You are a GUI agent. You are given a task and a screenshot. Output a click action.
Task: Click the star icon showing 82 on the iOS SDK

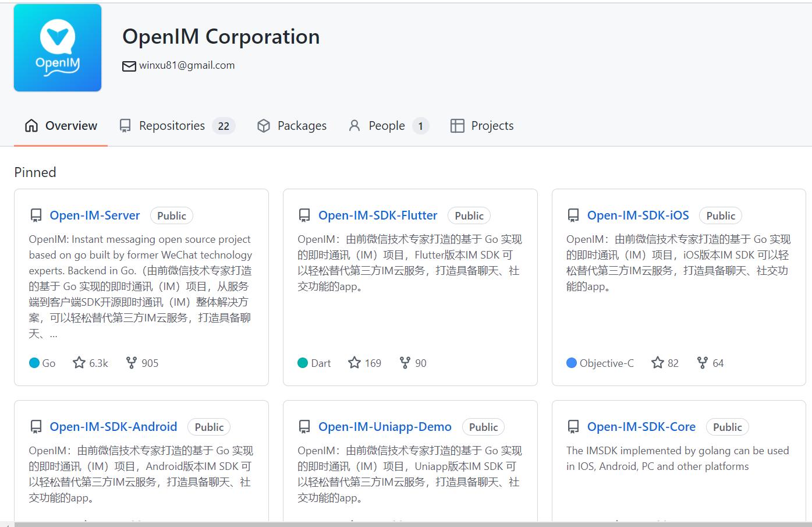tap(658, 363)
